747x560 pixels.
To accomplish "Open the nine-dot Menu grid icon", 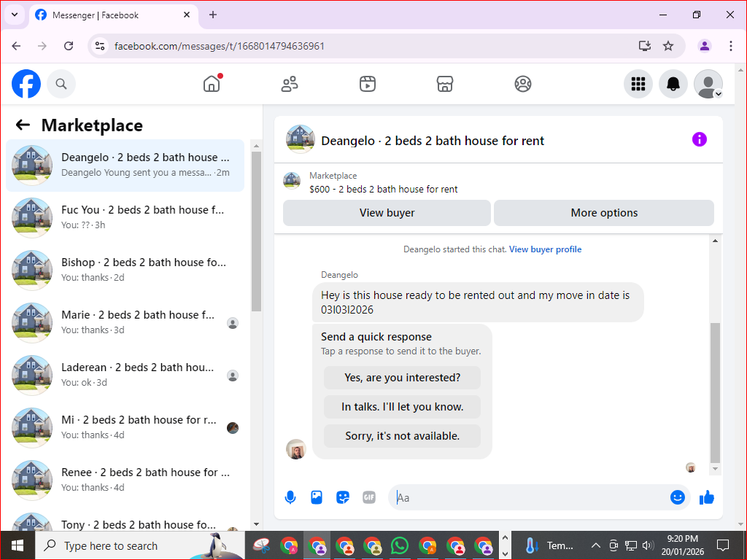I will click(x=638, y=84).
